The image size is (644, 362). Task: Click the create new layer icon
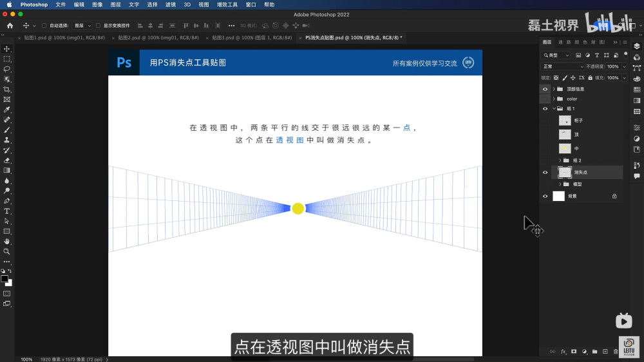(x=605, y=352)
